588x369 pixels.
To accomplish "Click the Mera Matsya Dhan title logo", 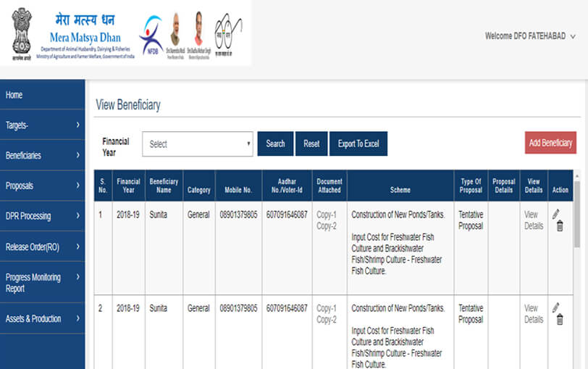I will point(85,36).
